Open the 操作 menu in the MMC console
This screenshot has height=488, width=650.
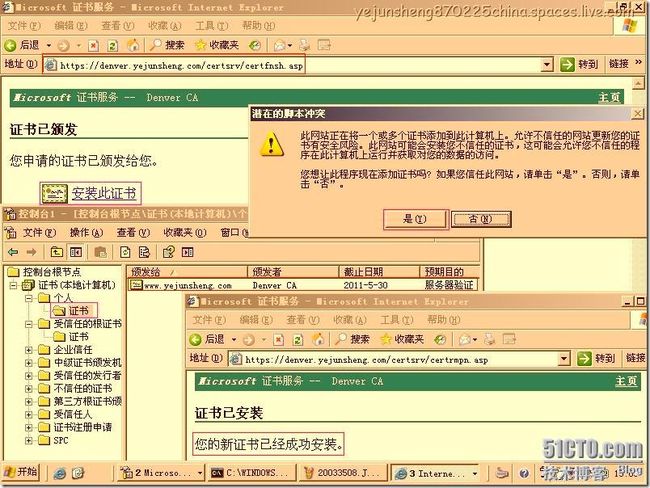(x=86, y=233)
